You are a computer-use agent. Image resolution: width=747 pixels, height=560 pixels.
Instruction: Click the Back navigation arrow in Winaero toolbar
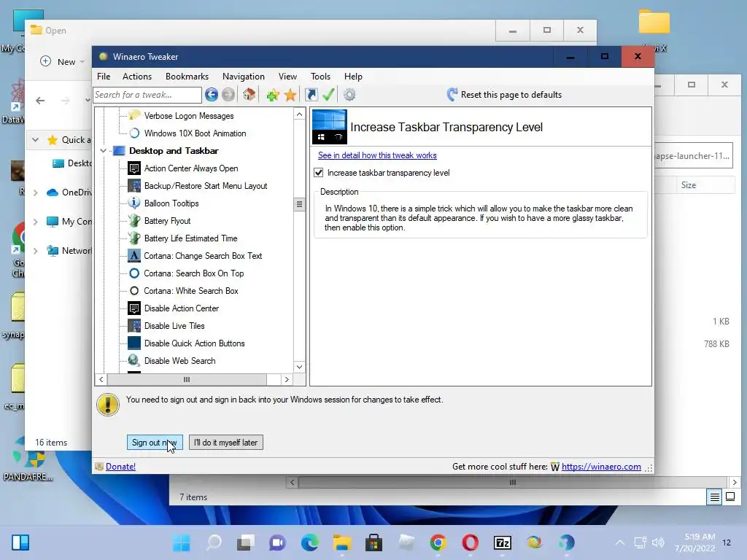pos(212,95)
